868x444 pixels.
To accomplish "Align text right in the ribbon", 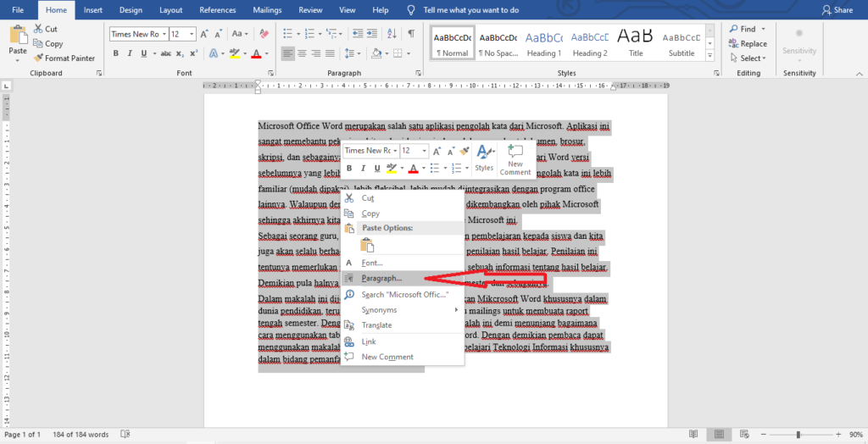I will [x=316, y=53].
